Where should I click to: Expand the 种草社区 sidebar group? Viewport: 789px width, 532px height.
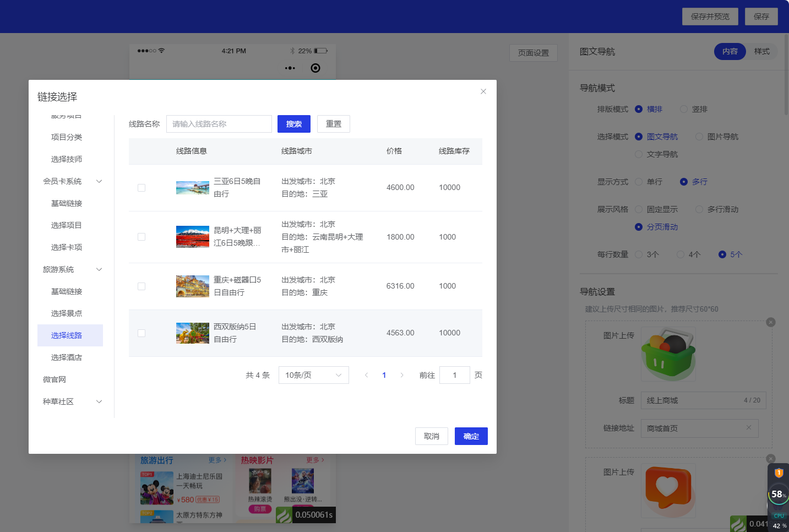(99, 401)
